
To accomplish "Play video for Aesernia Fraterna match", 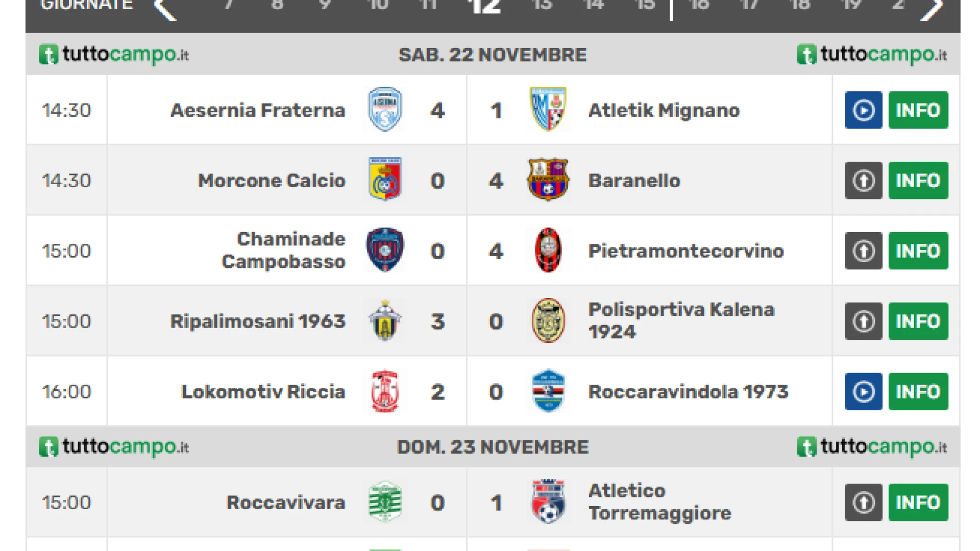I will coord(863,110).
